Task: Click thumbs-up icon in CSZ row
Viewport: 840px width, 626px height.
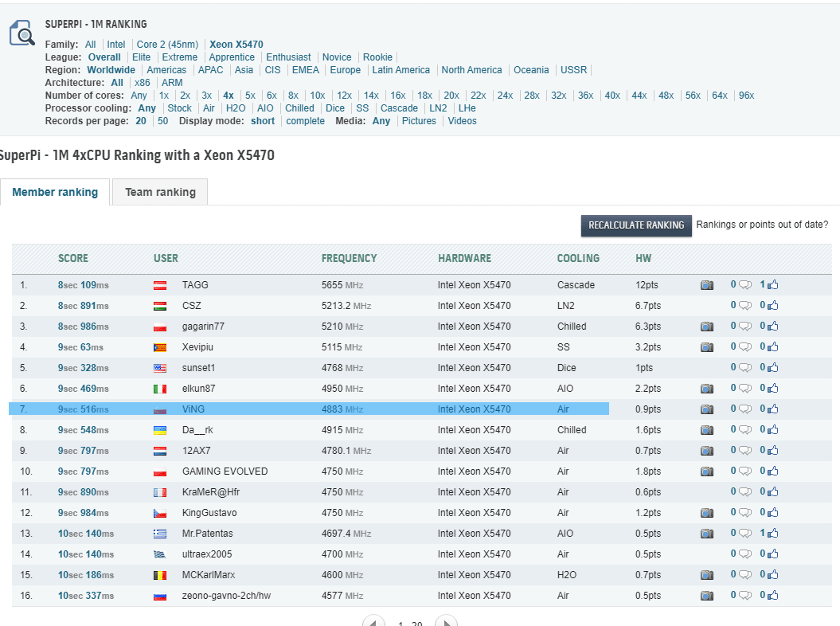Action: (x=772, y=306)
